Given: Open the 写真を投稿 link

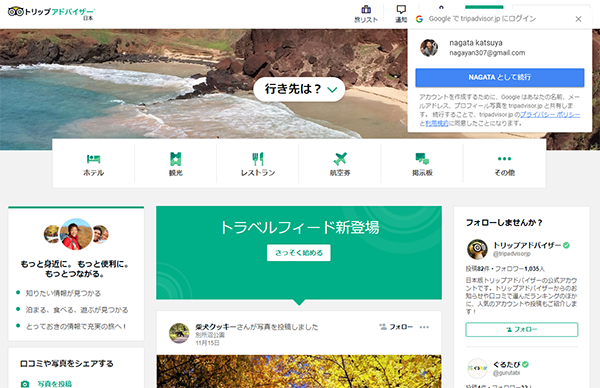Looking at the screenshot, I should [x=55, y=384].
